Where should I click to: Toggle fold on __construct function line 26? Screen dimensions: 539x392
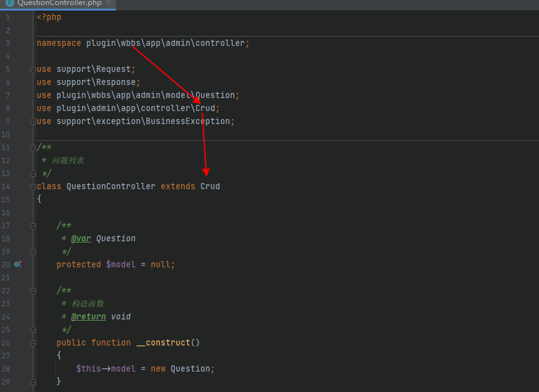33,343
